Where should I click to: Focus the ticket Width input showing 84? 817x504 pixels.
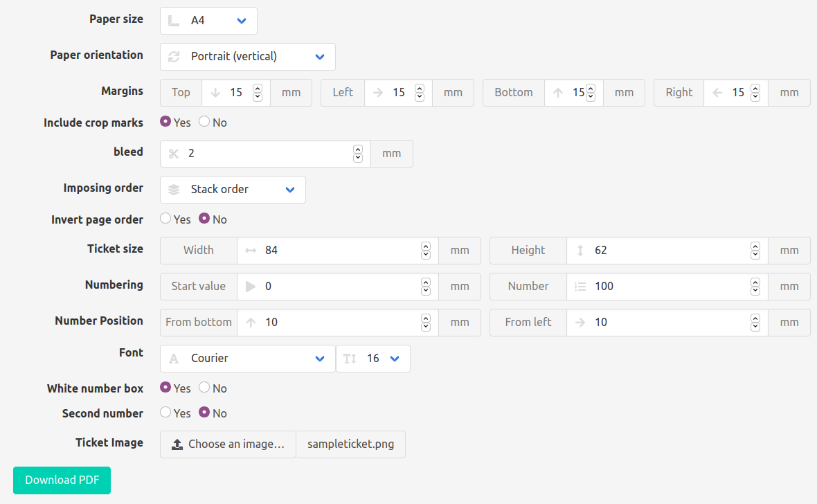point(338,251)
